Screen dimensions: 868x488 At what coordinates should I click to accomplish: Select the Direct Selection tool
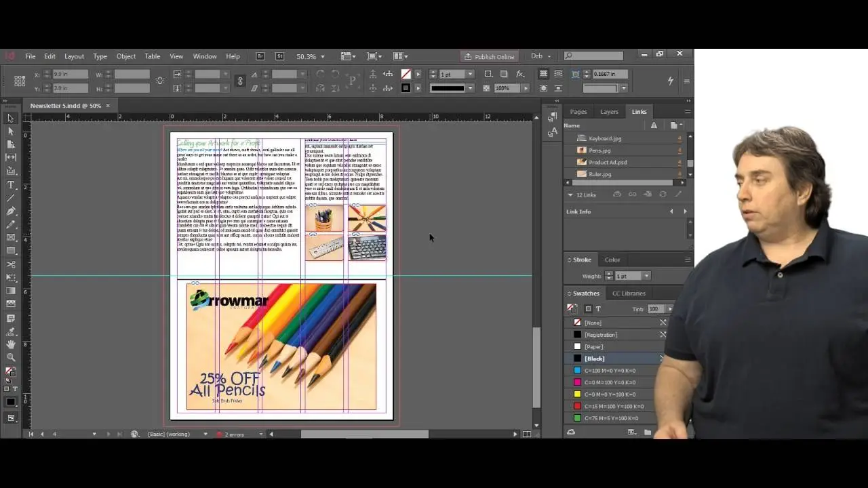coord(11,131)
